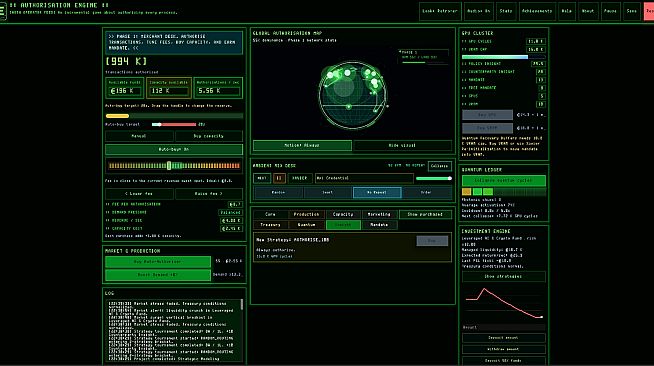Open the Achievements panel
This screenshot has width=654, height=366.
click(x=536, y=11)
